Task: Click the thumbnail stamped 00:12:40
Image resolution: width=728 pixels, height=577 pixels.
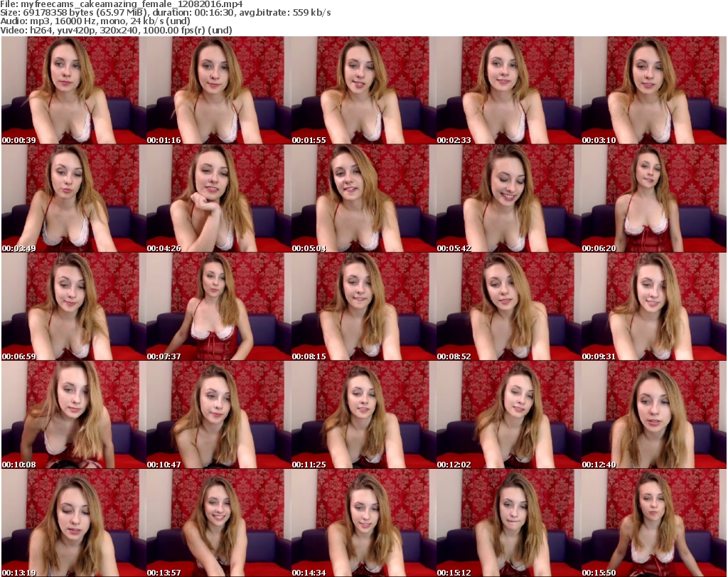Action: pos(654,415)
